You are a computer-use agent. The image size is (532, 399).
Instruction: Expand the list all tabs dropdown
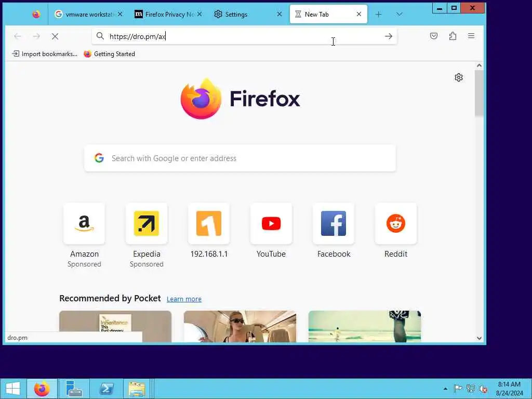400,14
